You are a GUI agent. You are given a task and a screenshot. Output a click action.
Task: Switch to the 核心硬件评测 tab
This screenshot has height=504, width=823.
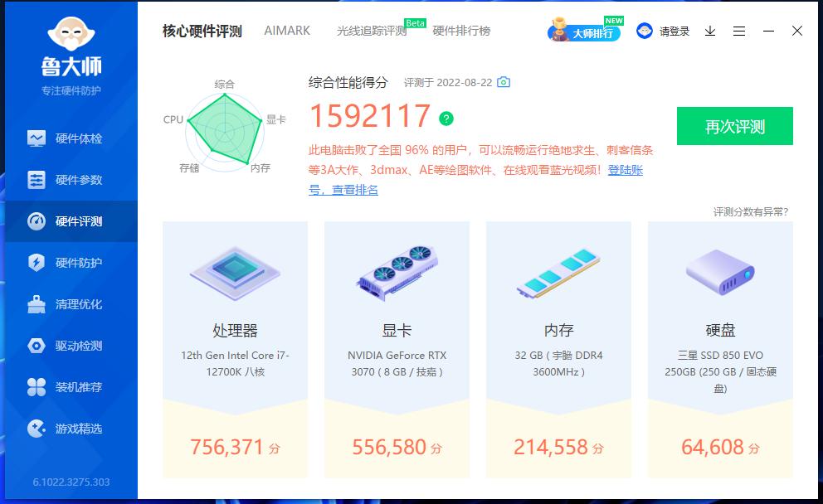pyautogui.click(x=202, y=31)
